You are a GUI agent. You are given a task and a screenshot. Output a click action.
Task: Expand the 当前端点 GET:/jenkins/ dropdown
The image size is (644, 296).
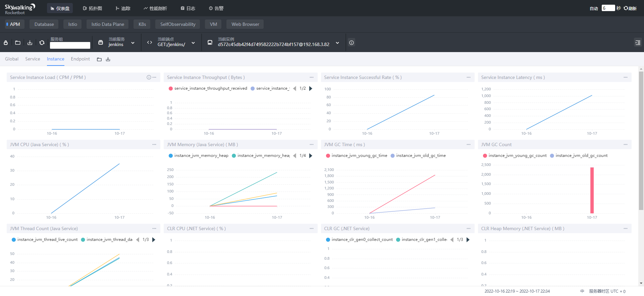coord(171,42)
